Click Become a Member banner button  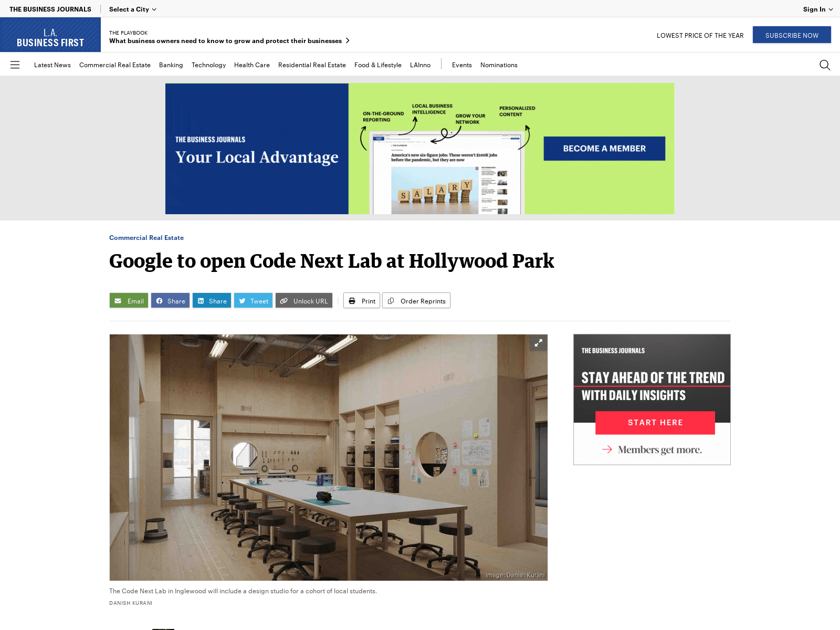click(x=604, y=149)
